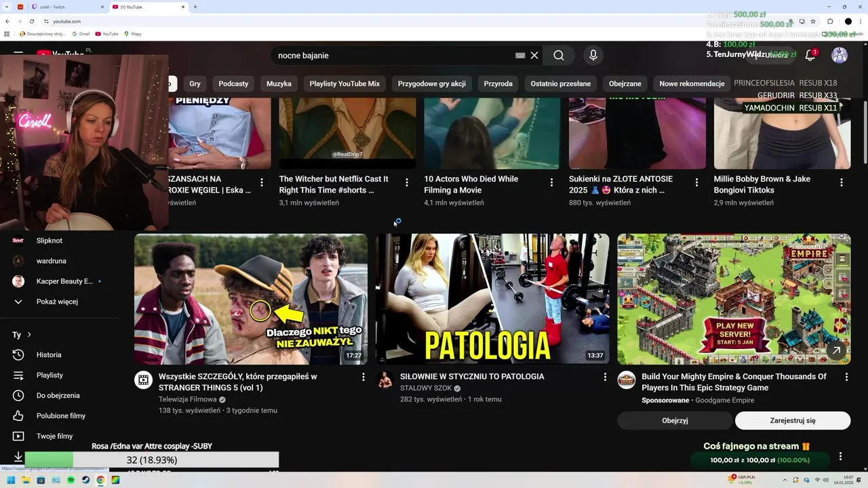Open the Telewizja Filmowa channel name link

click(187, 399)
